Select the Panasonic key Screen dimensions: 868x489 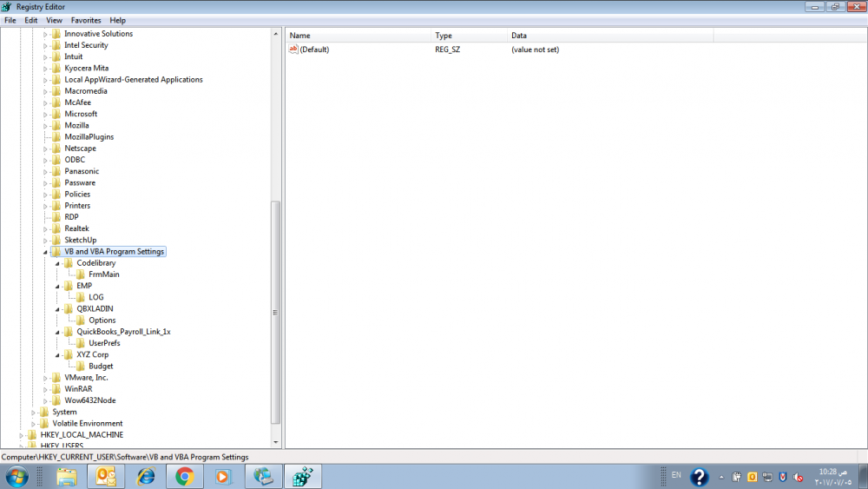point(82,172)
